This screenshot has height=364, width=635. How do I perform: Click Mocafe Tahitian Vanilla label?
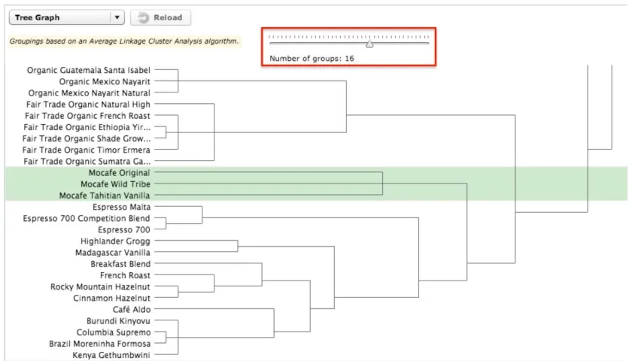pyautogui.click(x=105, y=196)
